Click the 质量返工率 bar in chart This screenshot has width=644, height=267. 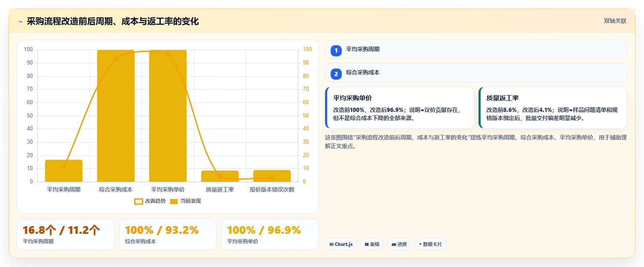[x=220, y=176]
